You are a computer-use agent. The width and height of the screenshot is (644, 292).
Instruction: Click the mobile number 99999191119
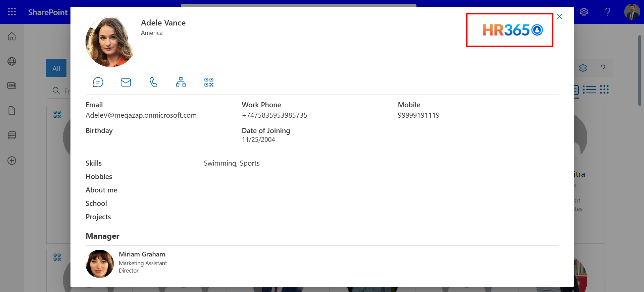coord(418,115)
